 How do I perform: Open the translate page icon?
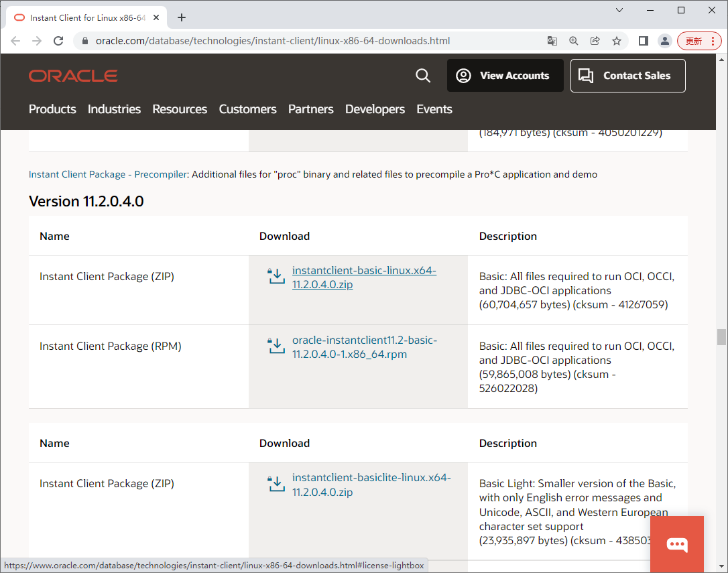click(552, 41)
